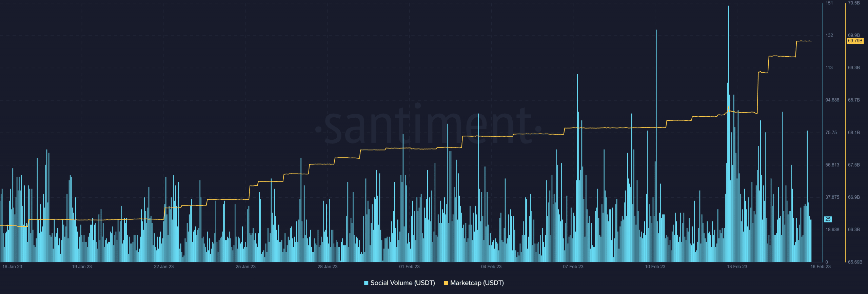Click the Marketcap (USDT) legend label
868x294 pixels.
(x=477, y=283)
